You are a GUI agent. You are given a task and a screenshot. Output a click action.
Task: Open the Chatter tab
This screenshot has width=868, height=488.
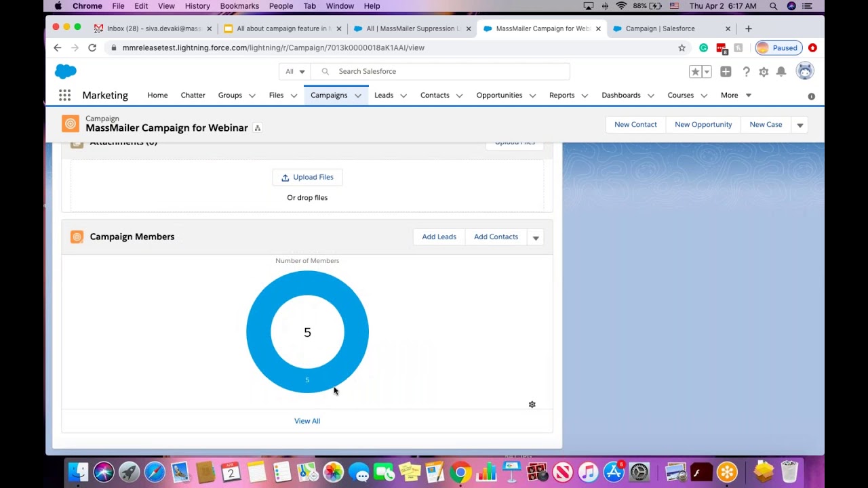(x=193, y=96)
